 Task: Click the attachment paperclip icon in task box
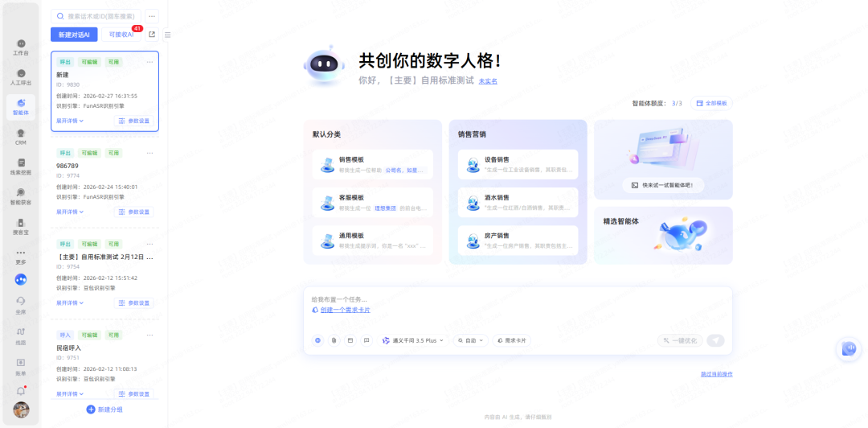click(334, 340)
